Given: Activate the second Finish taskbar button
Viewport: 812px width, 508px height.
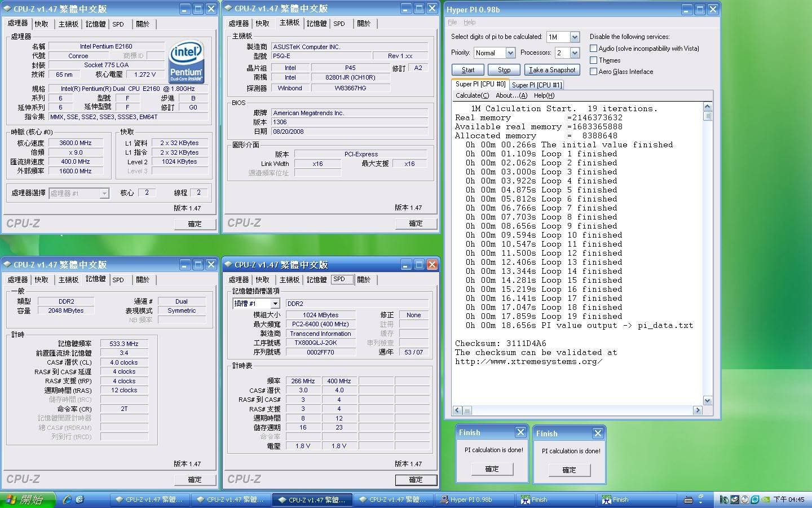Looking at the screenshot, I should point(637,500).
